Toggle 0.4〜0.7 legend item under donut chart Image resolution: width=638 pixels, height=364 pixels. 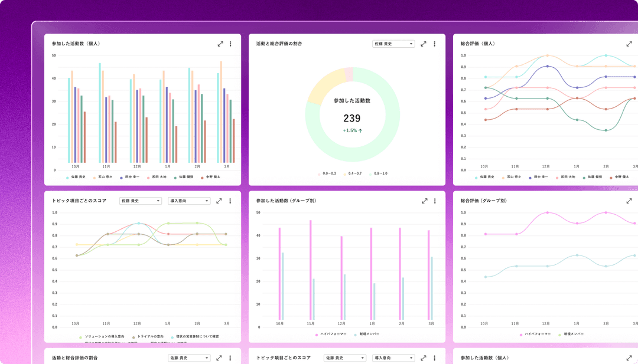[x=354, y=173]
